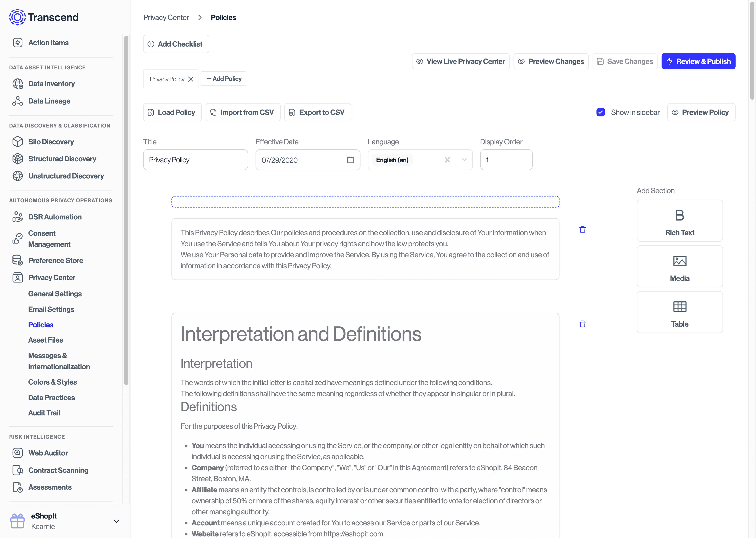Open the Web Auditor tool
The image size is (756, 538).
(48, 453)
